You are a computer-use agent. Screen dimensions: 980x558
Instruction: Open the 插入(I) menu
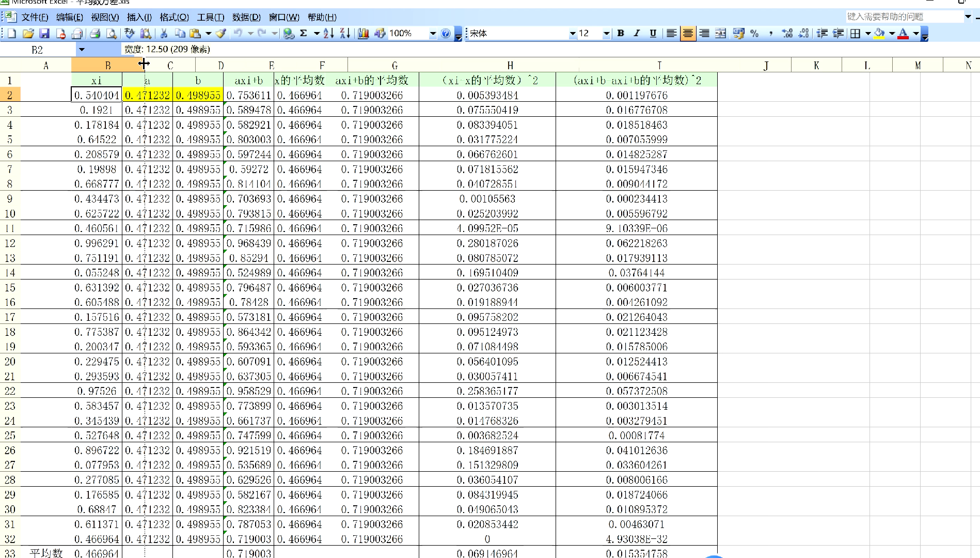point(139,17)
